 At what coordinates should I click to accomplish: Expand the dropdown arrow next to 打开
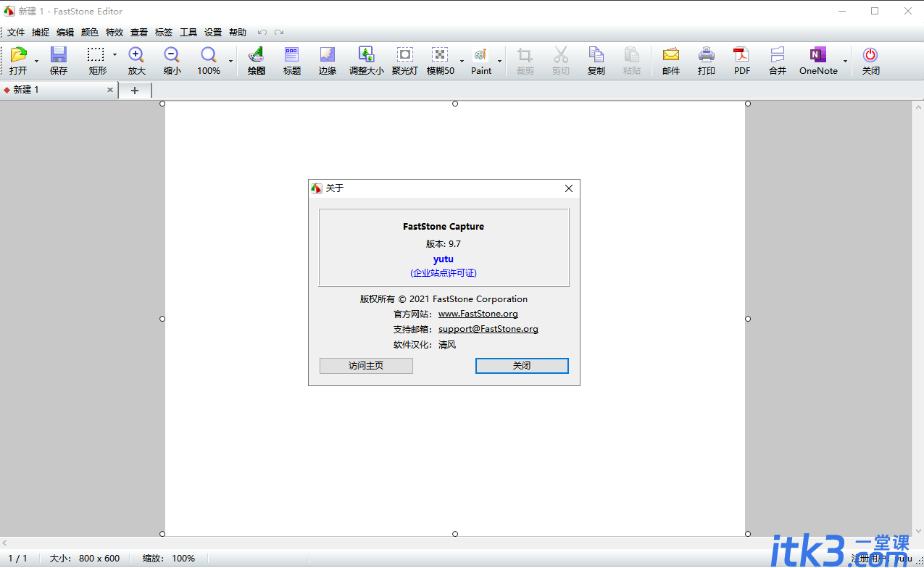click(36, 62)
